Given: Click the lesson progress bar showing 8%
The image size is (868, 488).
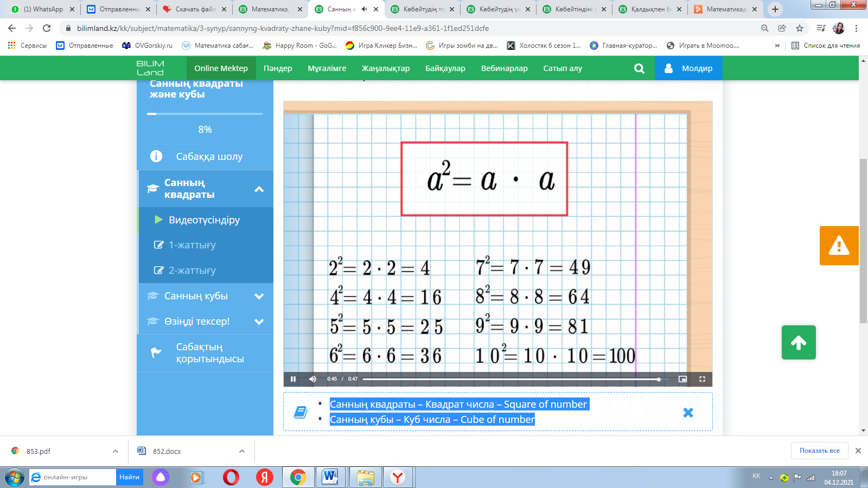Looking at the screenshot, I should 205,114.
